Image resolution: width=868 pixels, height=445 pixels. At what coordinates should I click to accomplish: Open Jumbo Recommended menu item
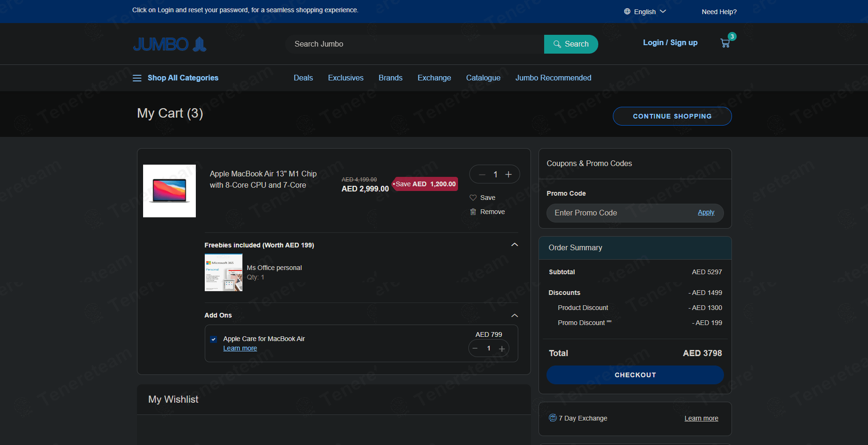click(x=553, y=78)
